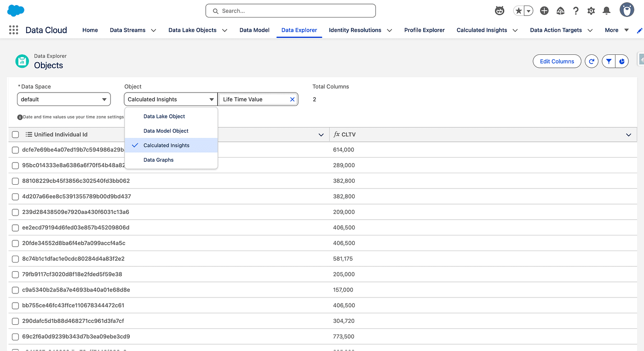
Task: Select the checkbox for row 8c74b1c1dfac1e0cdc80284d4a83f2e2
Action: coord(16,259)
